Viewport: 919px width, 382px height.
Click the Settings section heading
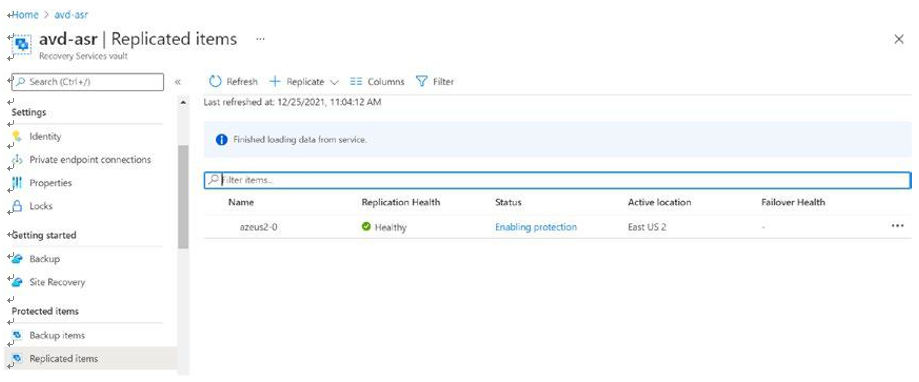point(29,112)
